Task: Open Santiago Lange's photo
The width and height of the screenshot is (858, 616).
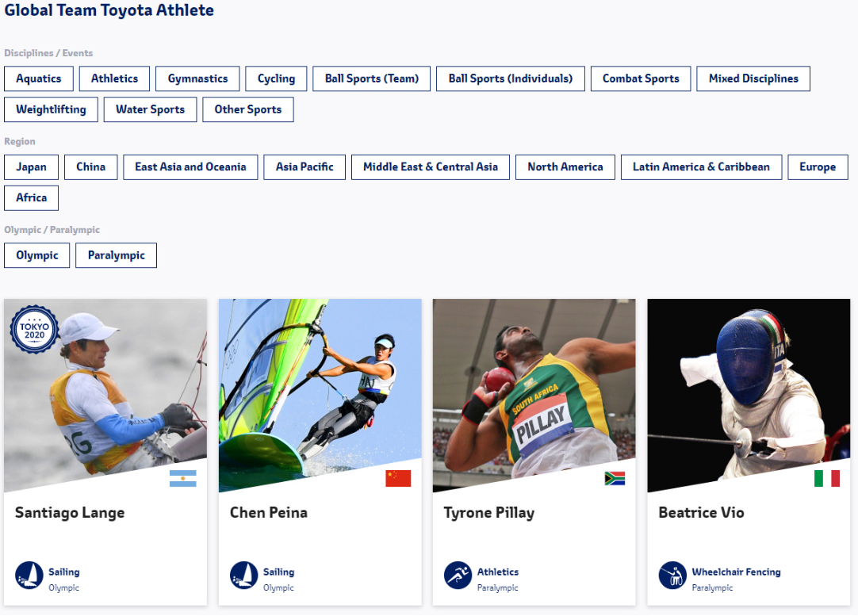Action: pyautogui.click(x=105, y=394)
